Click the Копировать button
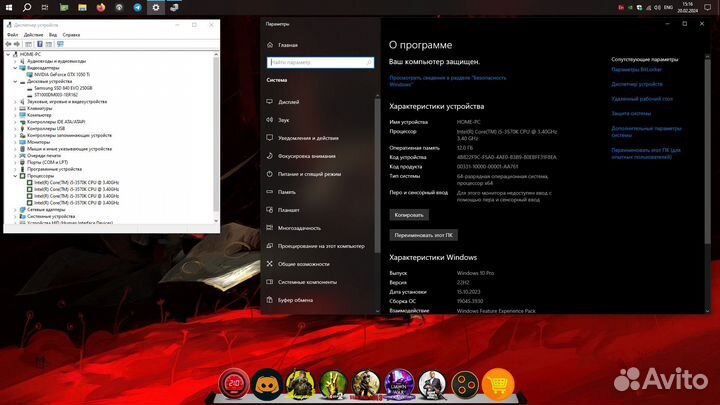The image size is (720, 405). [x=409, y=215]
